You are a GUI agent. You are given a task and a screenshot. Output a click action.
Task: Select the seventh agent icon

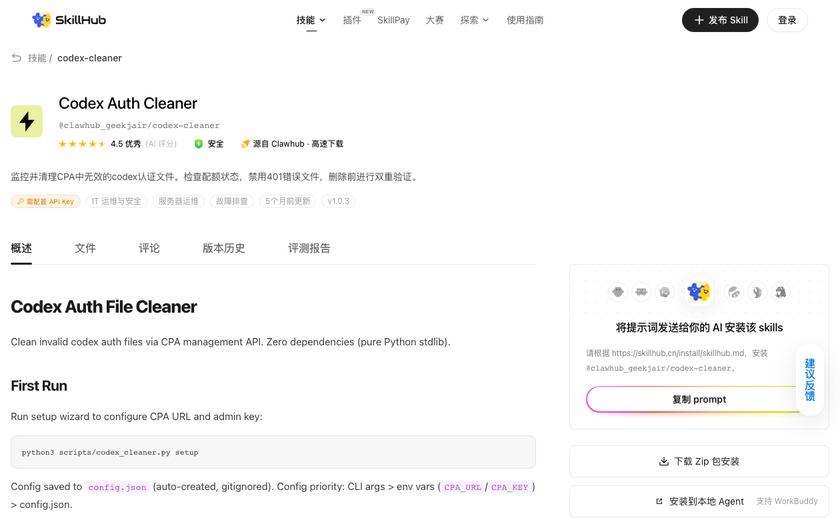point(781,292)
